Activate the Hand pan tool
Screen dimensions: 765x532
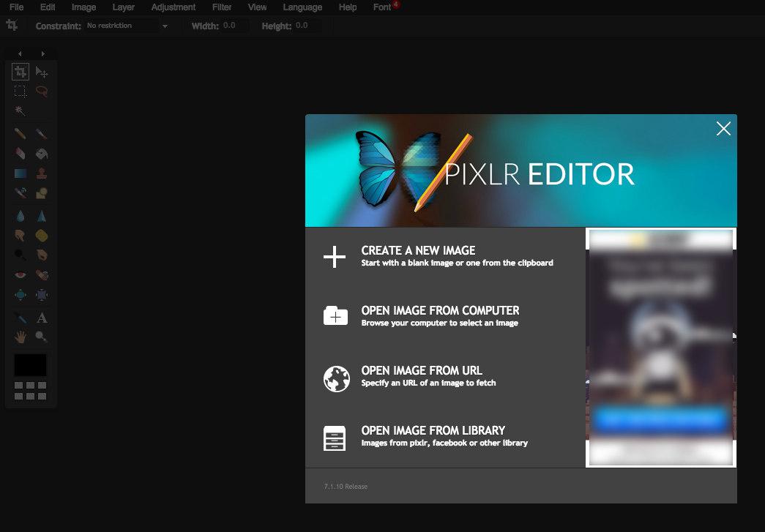point(20,337)
